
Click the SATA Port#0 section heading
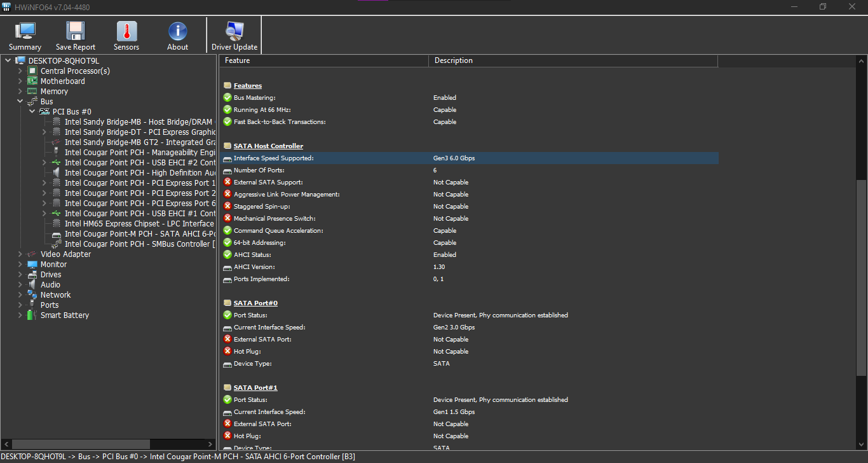(x=255, y=303)
